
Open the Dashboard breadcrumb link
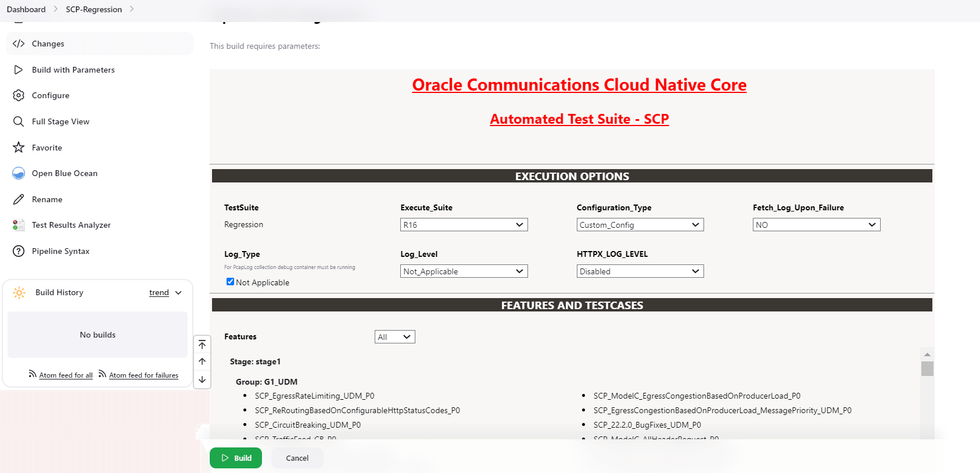click(x=26, y=9)
